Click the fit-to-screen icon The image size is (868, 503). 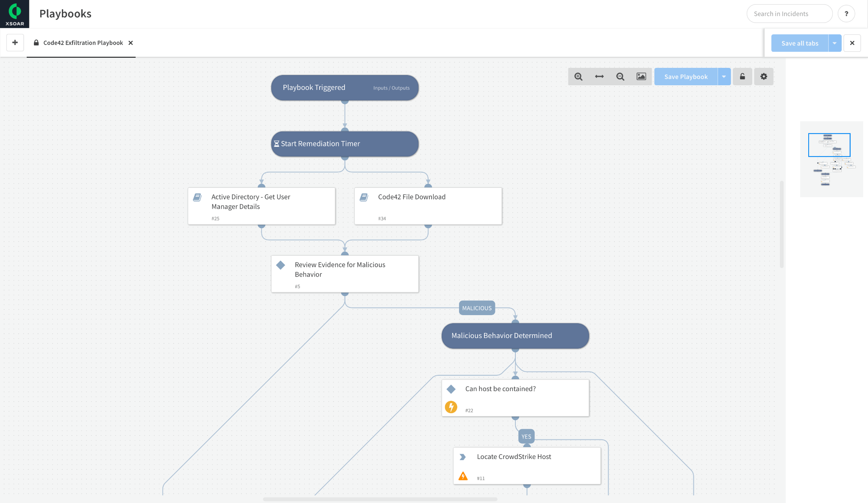pyautogui.click(x=599, y=76)
